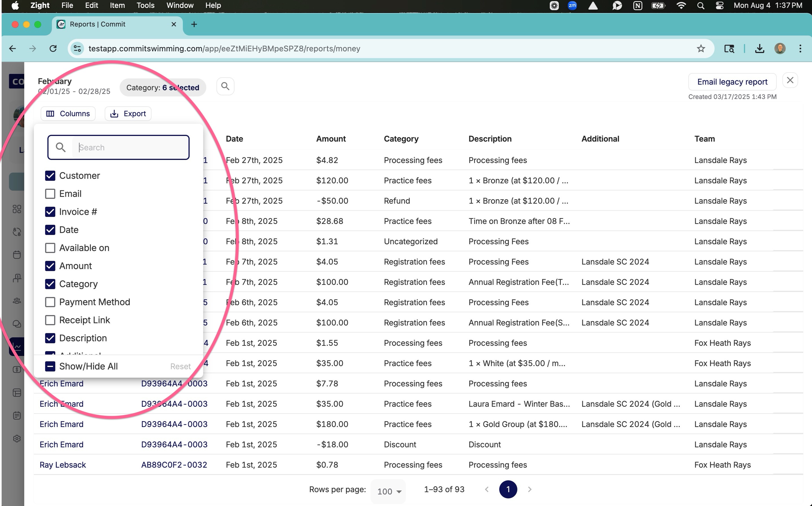Open the group people icon in sidebar
This screenshot has width=812, height=506.
pos(17,301)
